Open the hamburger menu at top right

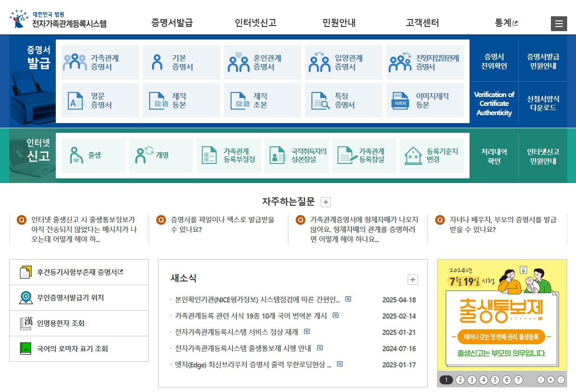click(x=559, y=24)
